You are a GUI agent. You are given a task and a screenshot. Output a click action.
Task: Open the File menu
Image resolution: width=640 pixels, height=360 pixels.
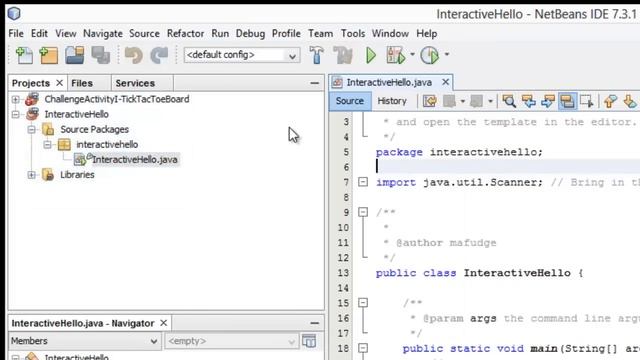pos(16,33)
